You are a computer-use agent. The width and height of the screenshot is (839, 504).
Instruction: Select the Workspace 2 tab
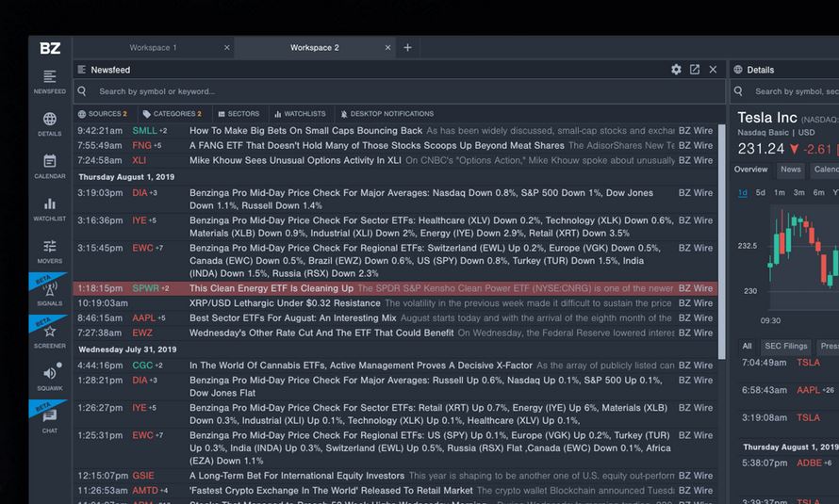point(315,47)
